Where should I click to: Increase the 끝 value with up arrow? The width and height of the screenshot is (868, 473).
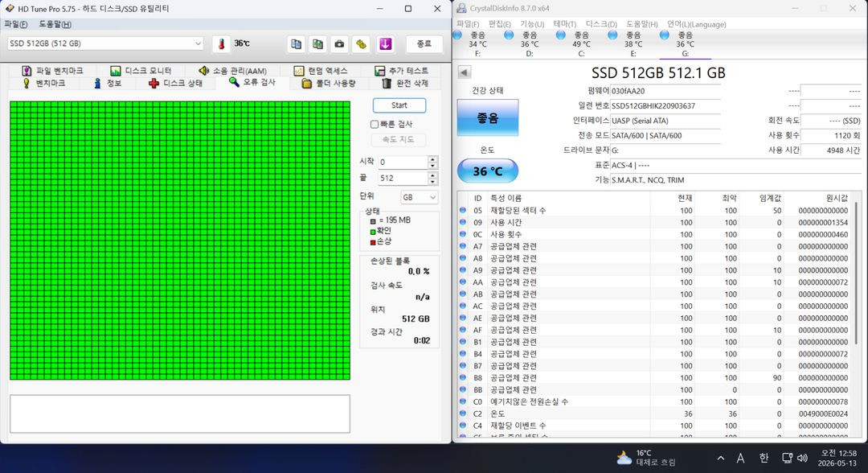(x=433, y=175)
